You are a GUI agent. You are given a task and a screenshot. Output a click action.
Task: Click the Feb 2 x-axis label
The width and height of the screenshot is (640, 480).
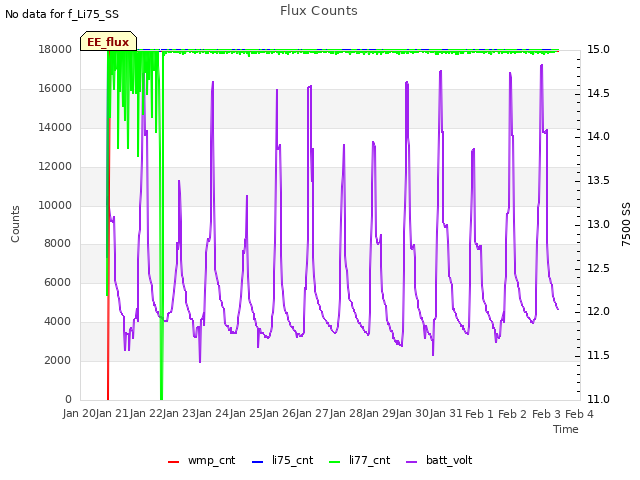tap(513, 414)
